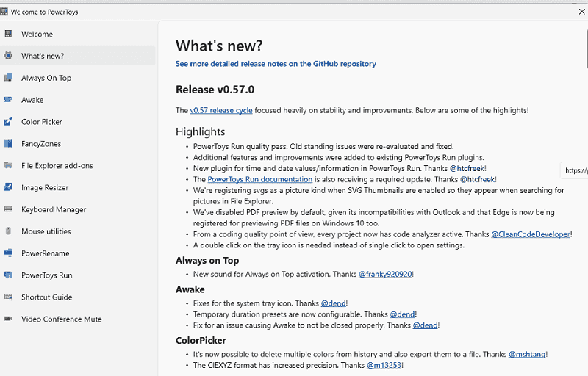Click the PowerToys title bar app icon
Viewport: 588px width, 376px height.
coord(4,12)
